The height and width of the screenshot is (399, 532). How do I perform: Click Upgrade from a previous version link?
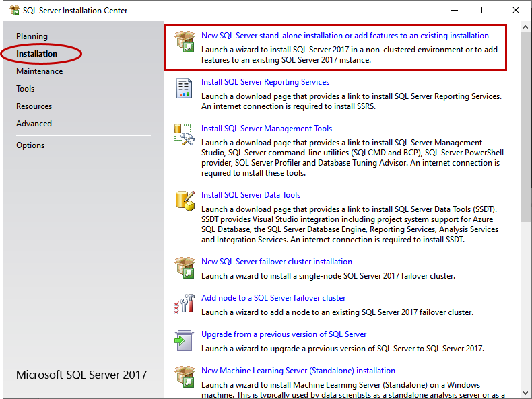[x=284, y=334]
